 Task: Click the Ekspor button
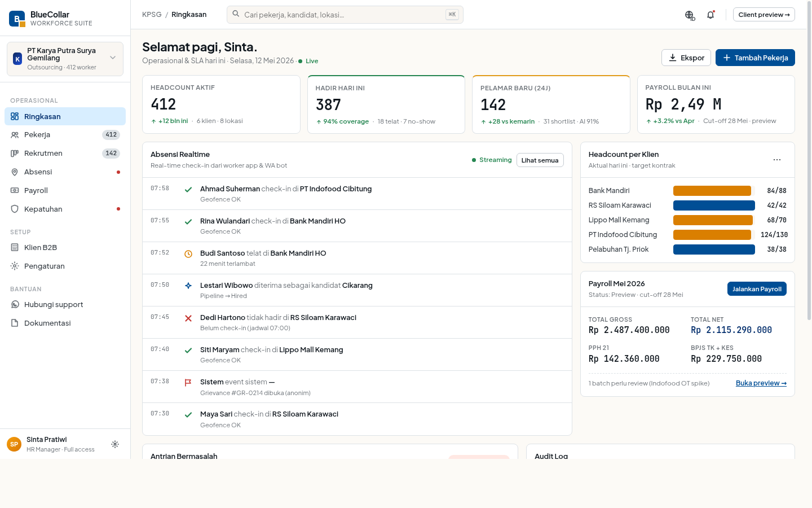tap(686, 58)
